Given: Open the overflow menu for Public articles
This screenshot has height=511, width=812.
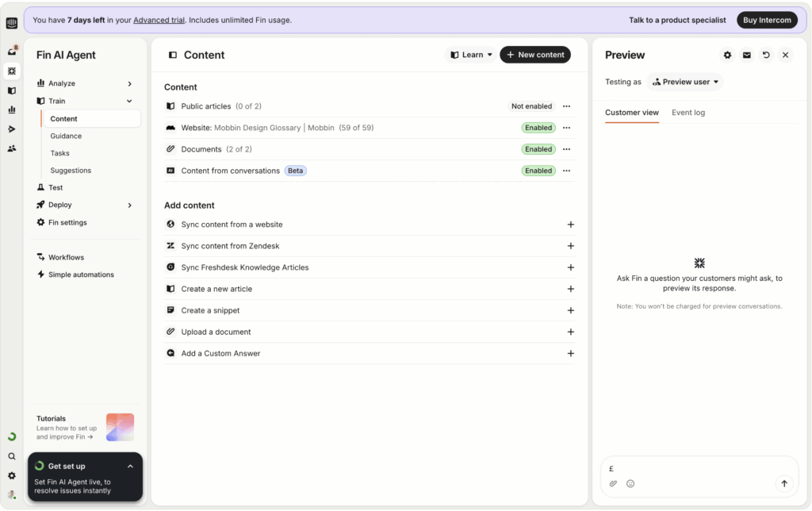Looking at the screenshot, I should [x=566, y=106].
